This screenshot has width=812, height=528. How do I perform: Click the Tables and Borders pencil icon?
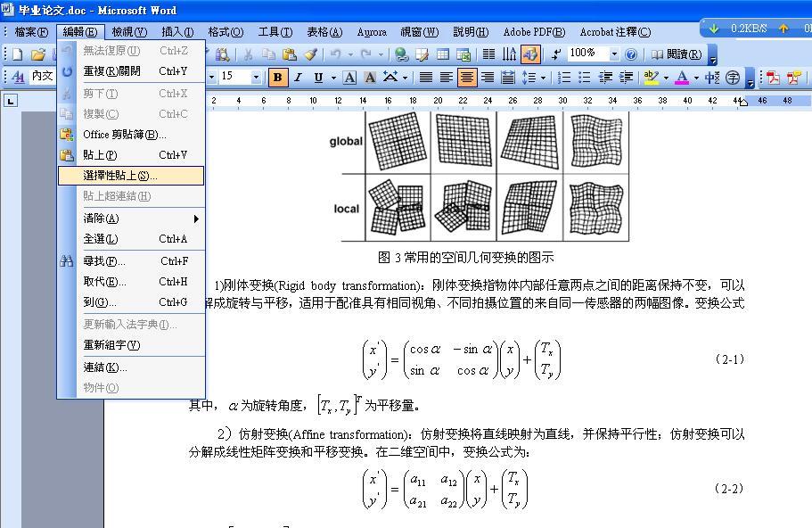[x=422, y=54]
